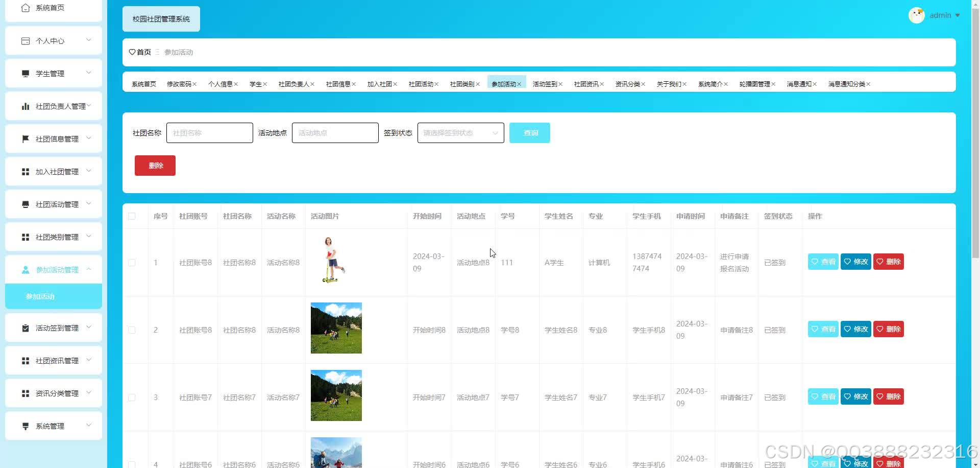Close the 社团信息 tab
Viewport: 980px width, 468px height.
click(x=354, y=84)
